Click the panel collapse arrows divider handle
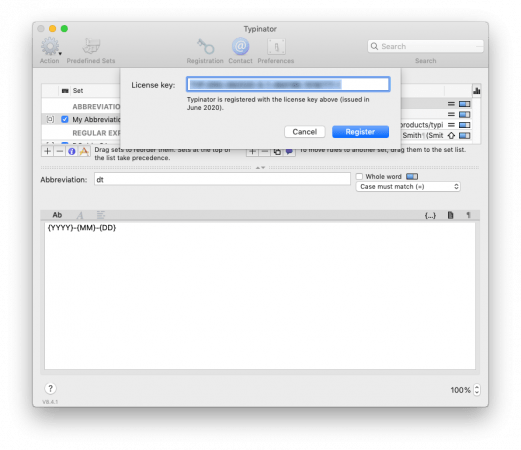The width and height of the screenshot is (521, 450). click(x=260, y=167)
